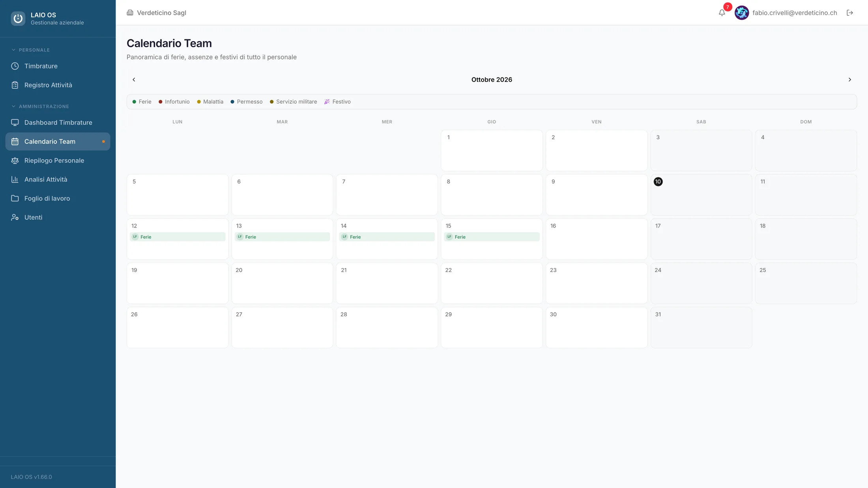Select the October 16 day cell
The height and width of the screenshot is (488, 868).
[597, 239]
